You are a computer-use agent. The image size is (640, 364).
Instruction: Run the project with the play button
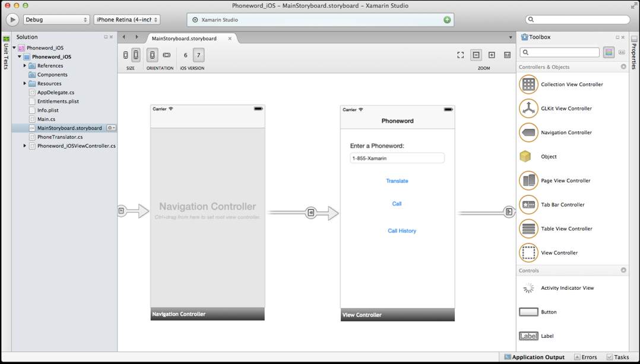pyautogui.click(x=12, y=20)
